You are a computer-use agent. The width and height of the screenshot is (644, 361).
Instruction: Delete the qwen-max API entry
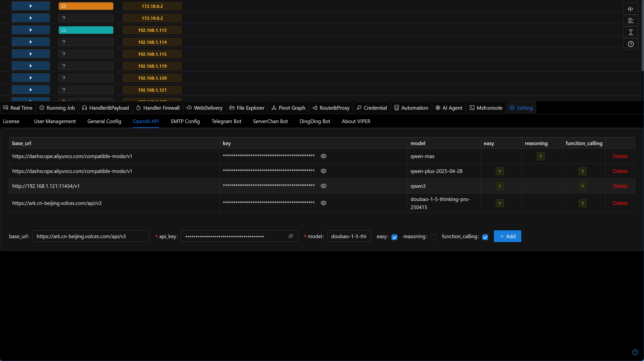coord(620,156)
